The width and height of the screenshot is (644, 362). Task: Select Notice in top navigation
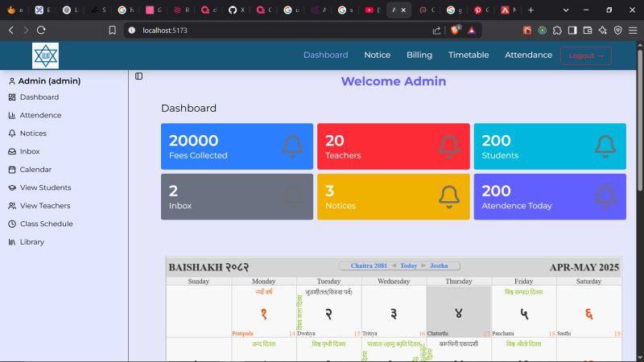pyautogui.click(x=377, y=55)
